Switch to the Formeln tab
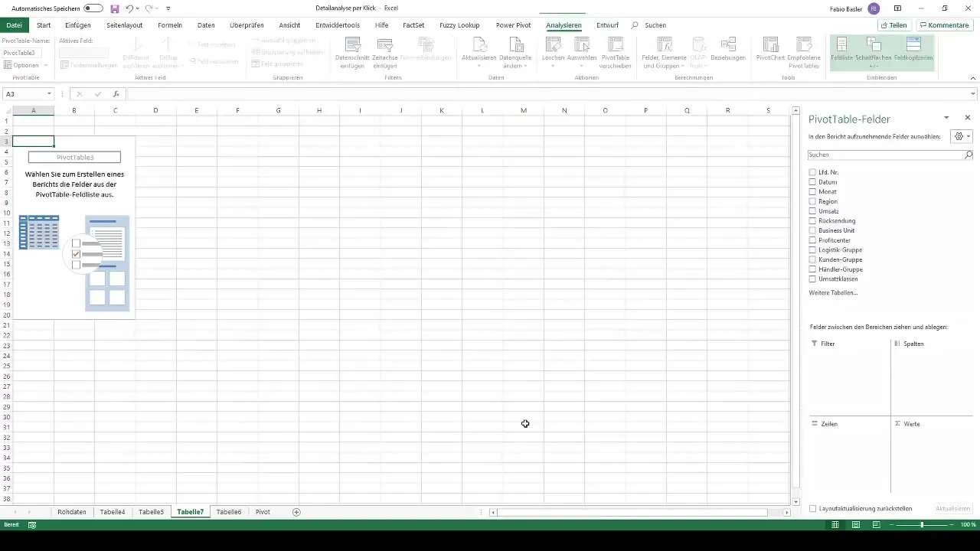This screenshot has width=980, height=551. coord(169,25)
